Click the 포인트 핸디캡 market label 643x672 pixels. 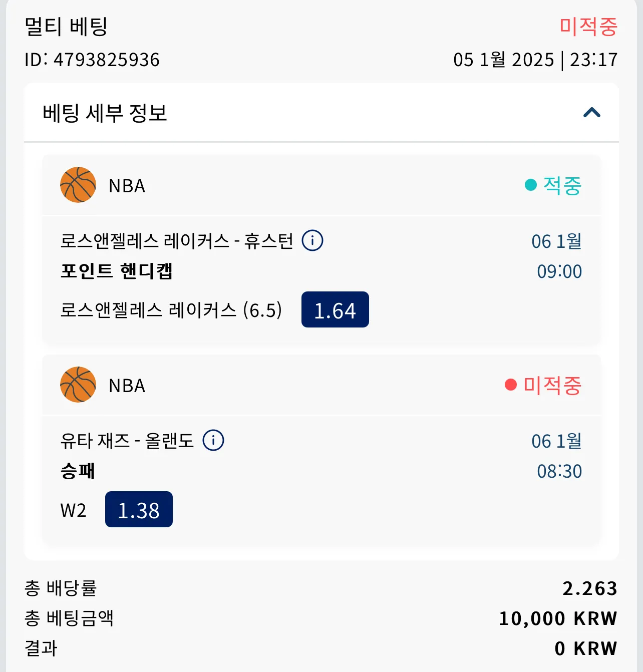pos(117,271)
